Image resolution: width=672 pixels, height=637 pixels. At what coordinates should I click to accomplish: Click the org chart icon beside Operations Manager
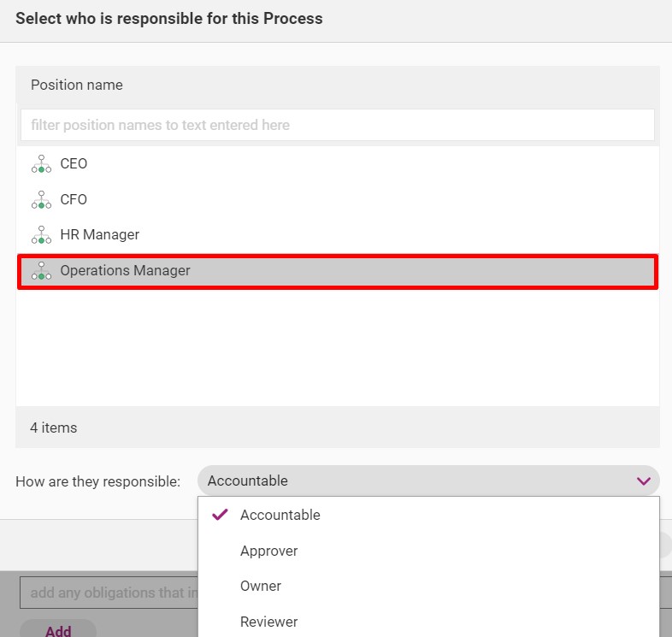coord(41,271)
